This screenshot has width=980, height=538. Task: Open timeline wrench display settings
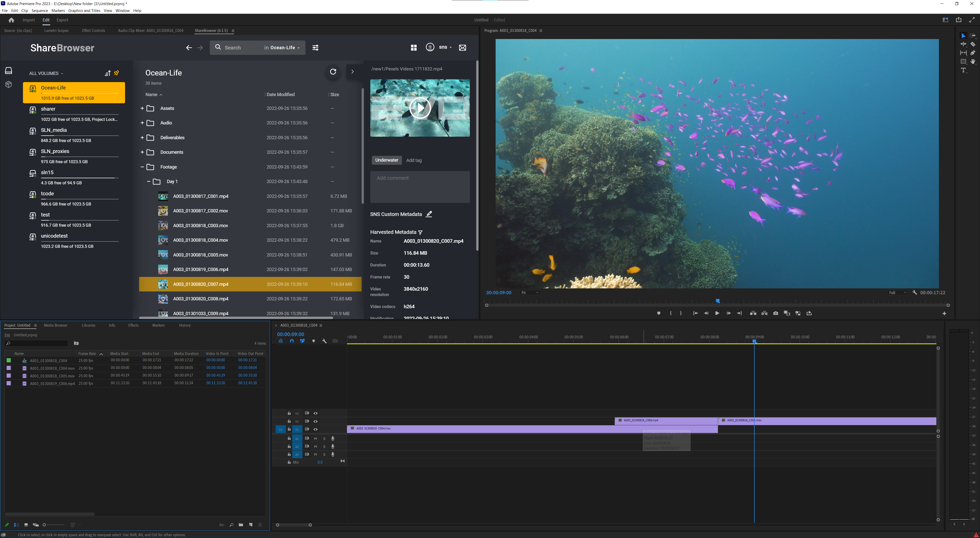[324, 341]
